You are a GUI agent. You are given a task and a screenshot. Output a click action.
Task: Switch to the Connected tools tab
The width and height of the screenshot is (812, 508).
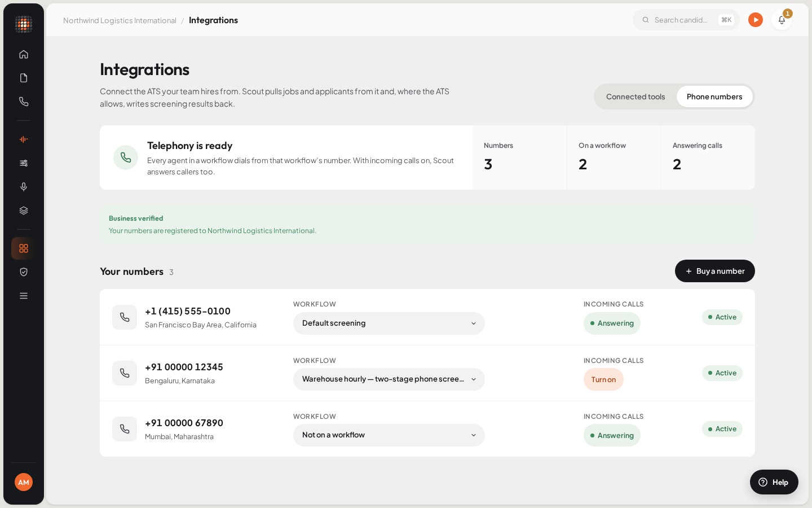[636, 97]
